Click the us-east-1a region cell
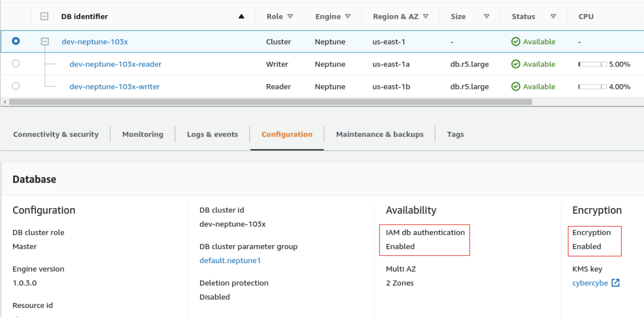Viewport: 644px width, 318px height. (391, 64)
